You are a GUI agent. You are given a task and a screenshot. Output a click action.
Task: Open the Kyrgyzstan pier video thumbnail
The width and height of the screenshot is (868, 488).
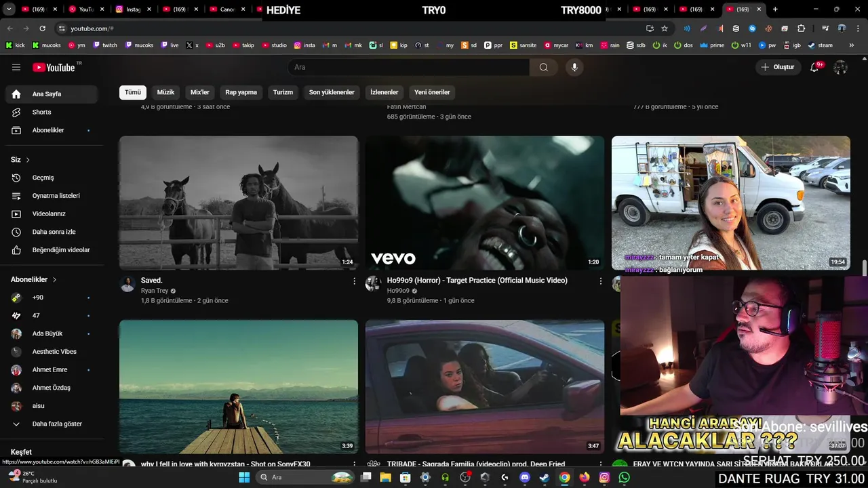pyautogui.click(x=239, y=386)
